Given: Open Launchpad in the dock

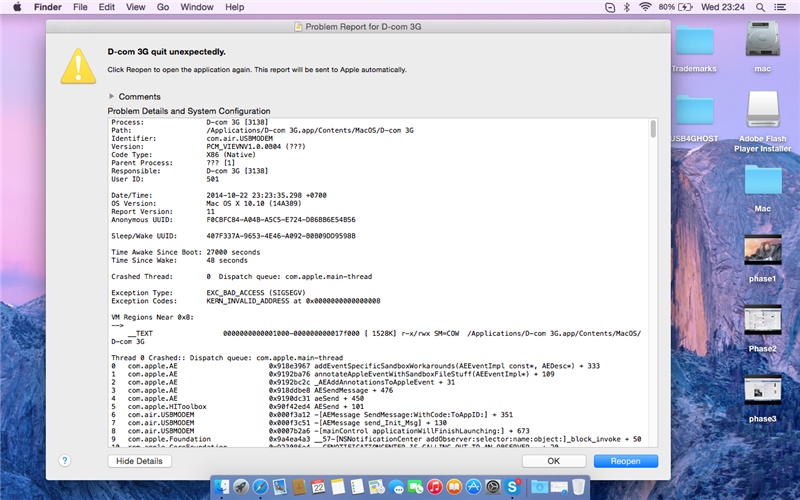Looking at the screenshot, I should click(241, 487).
